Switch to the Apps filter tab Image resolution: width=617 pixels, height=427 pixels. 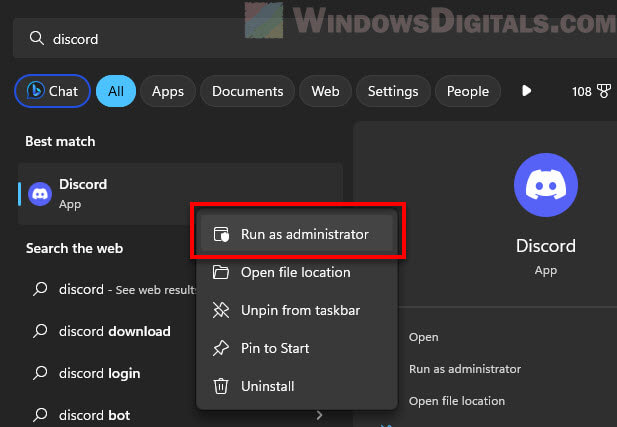click(168, 91)
